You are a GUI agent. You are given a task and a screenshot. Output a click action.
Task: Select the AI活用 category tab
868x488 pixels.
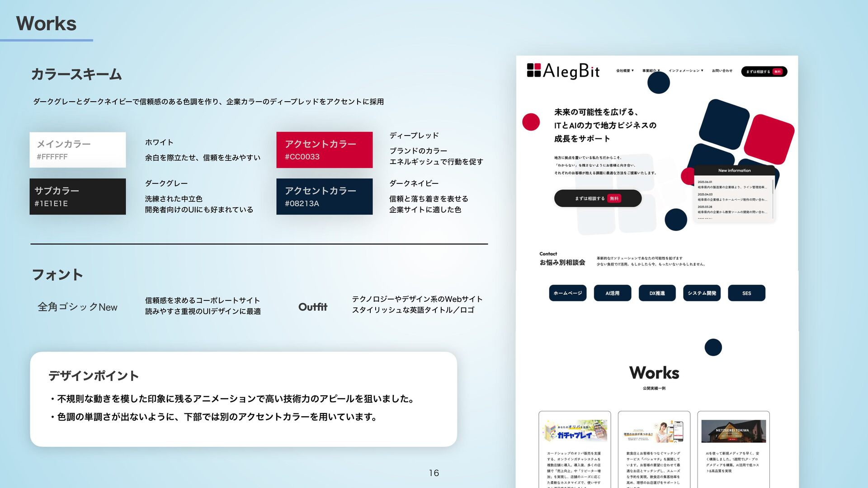tap(612, 293)
